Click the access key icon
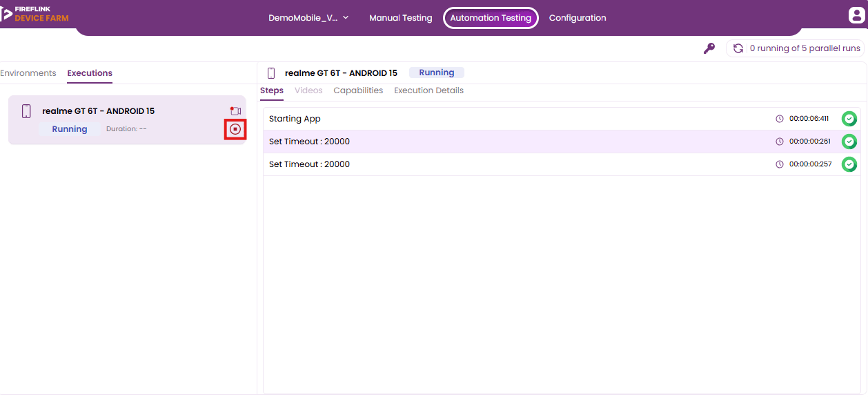This screenshot has width=868, height=397. [x=709, y=48]
